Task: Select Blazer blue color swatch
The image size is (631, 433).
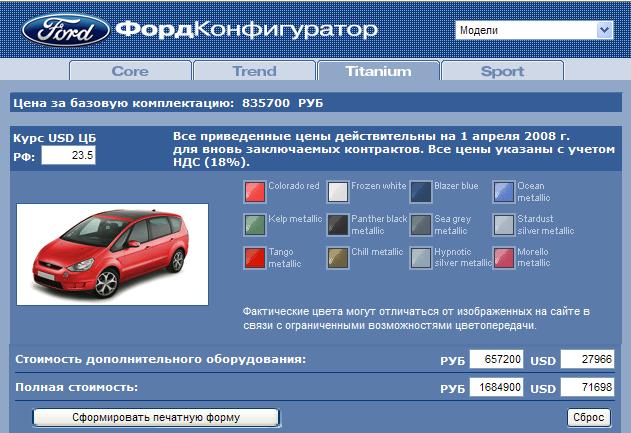Action: coord(421,192)
